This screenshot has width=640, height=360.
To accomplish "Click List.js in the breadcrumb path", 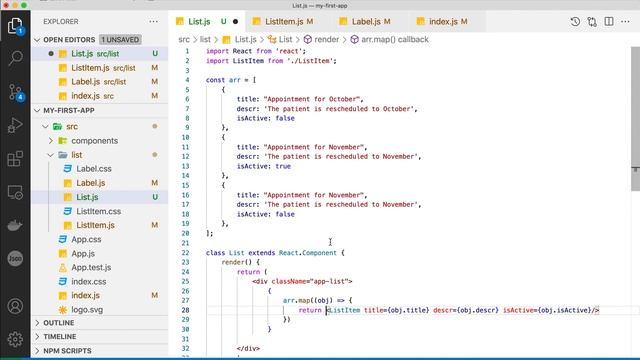I will pos(246,40).
